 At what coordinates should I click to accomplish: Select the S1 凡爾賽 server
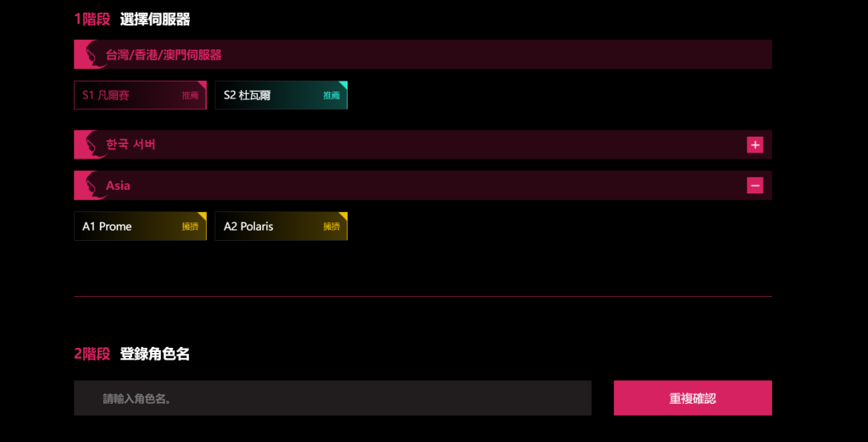(140, 95)
